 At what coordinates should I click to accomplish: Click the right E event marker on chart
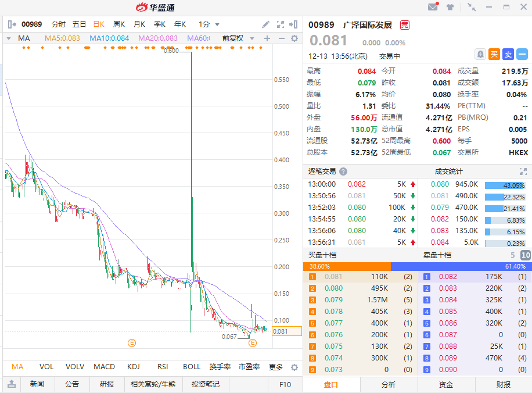click(253, 344)
